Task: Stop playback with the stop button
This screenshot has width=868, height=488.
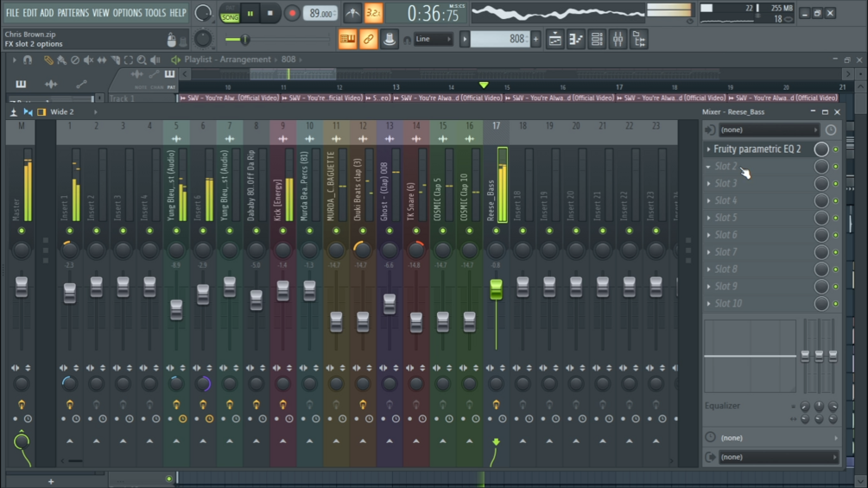Action: click(270, 14)
